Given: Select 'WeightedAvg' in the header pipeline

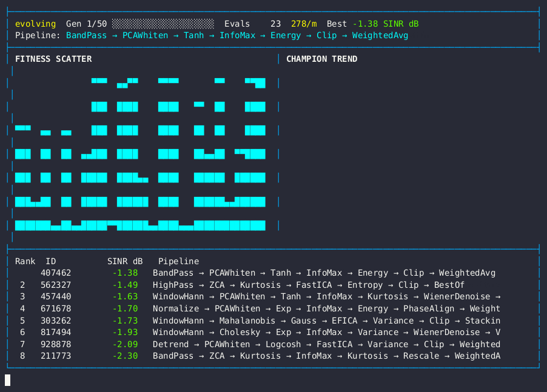Looking at the screenshot, I should pos(380,36).
